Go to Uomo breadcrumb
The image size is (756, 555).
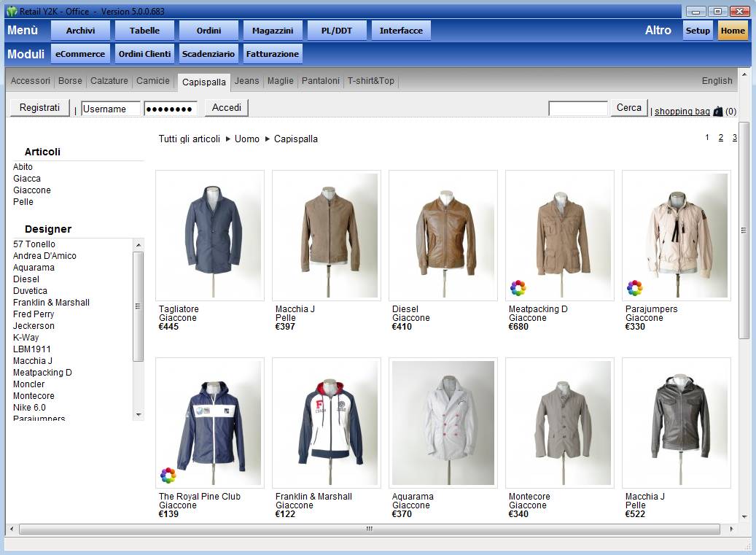click(x=247, y=139)
